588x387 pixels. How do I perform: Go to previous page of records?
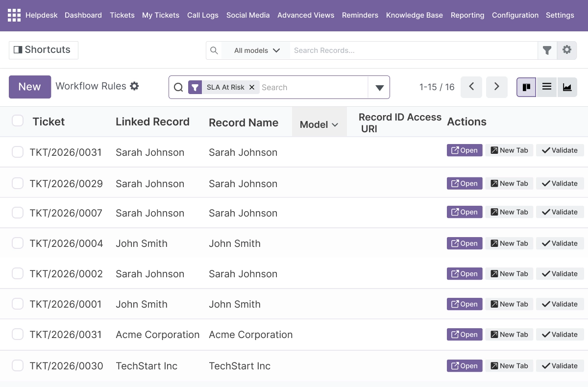coord(471,87)
